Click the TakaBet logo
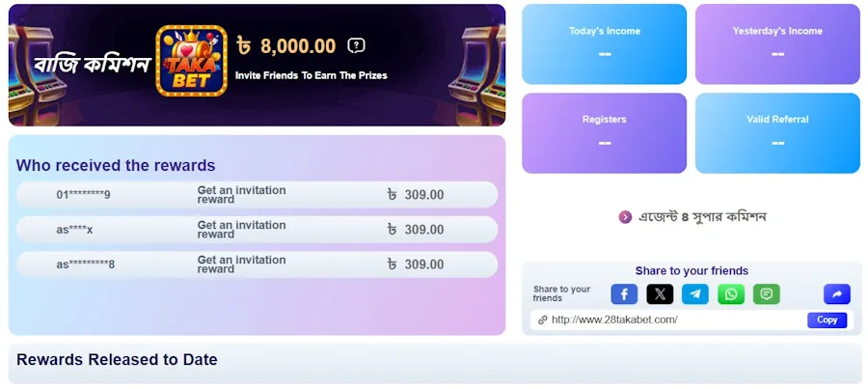This screenshot has width=868, height=389. [191, 61]
